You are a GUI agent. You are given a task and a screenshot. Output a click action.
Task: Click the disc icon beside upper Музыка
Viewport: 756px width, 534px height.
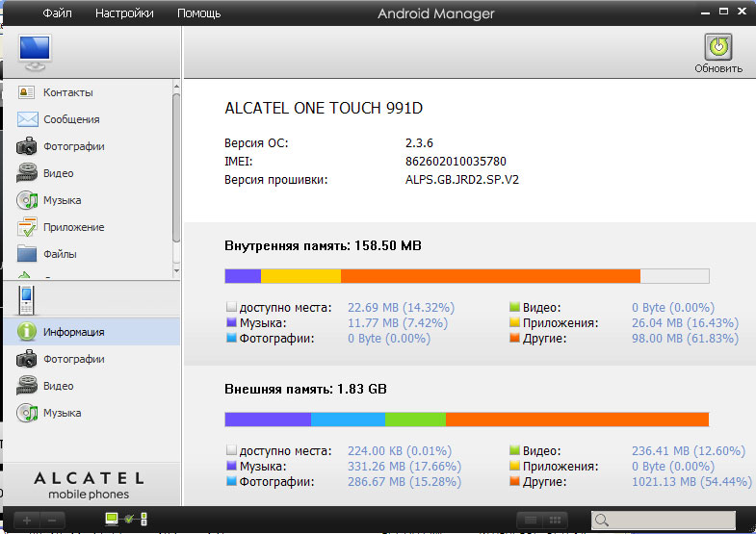pyautogui.click(x=27, y=200)
